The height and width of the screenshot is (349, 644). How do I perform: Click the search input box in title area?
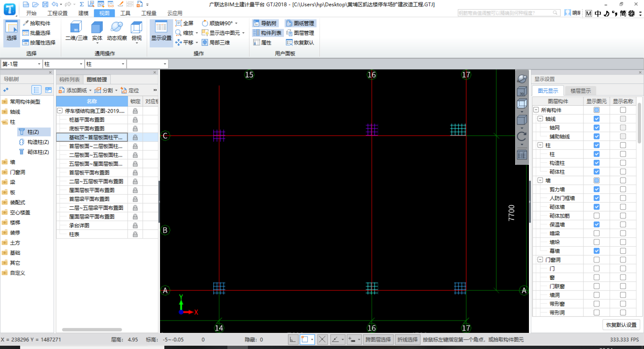point(508,13)
